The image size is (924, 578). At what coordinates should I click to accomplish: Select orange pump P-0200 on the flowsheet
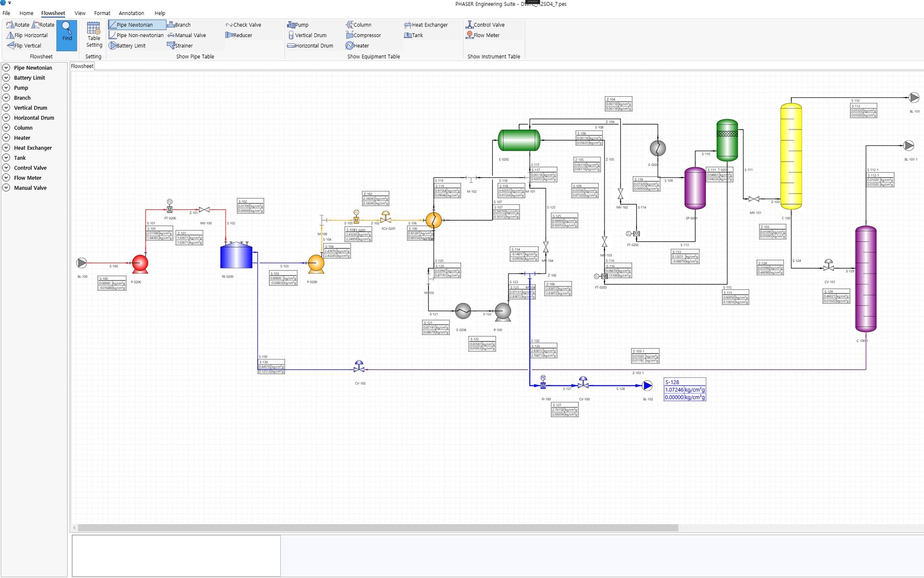point(316,264)
